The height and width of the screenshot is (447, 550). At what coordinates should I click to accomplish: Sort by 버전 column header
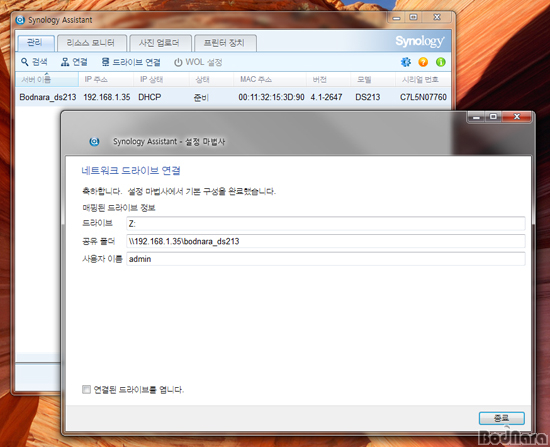[x=329, y=79]
